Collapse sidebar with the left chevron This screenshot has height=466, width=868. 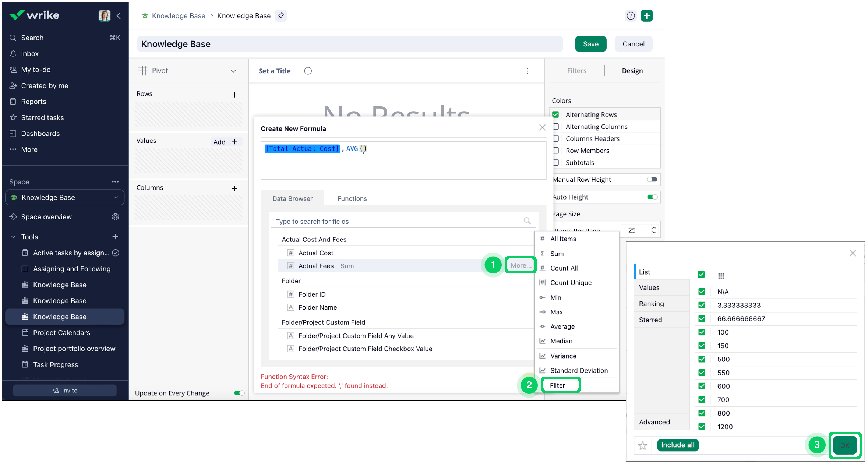[x=119, y=15]
